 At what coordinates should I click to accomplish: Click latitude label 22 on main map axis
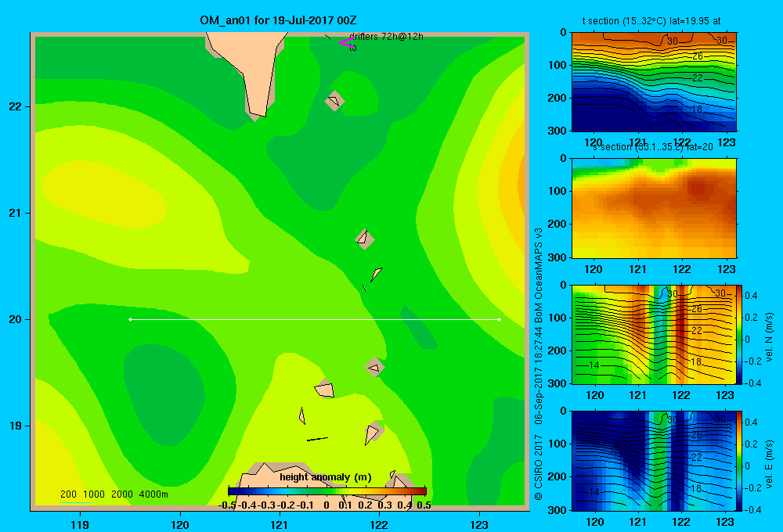(16, 106)
